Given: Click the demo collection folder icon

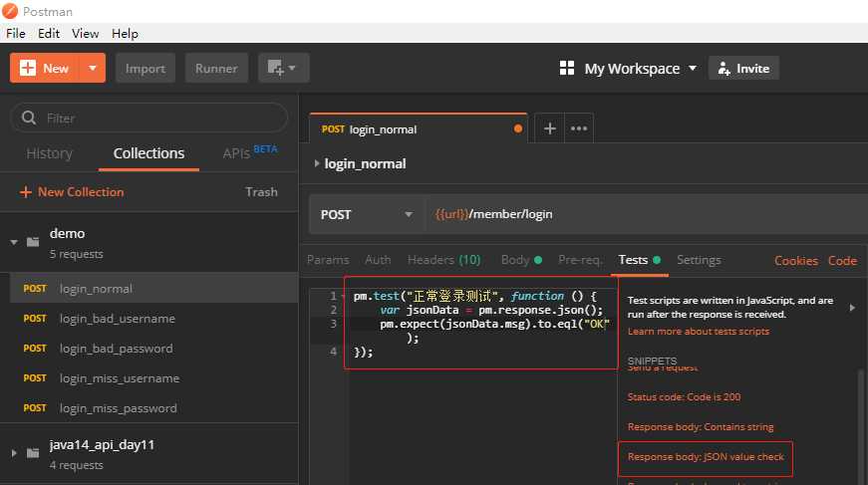Looking at the screenshot, I should (33, 242).
